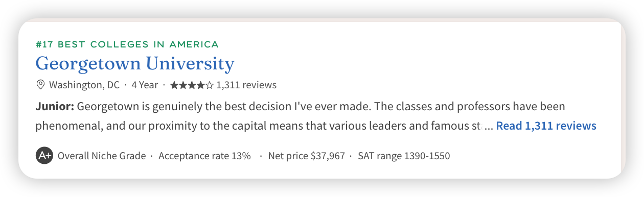Click the Net price $37,967 stat
Image resolution: width=644 pixels, height=197 pixels.
coord(307,156)
